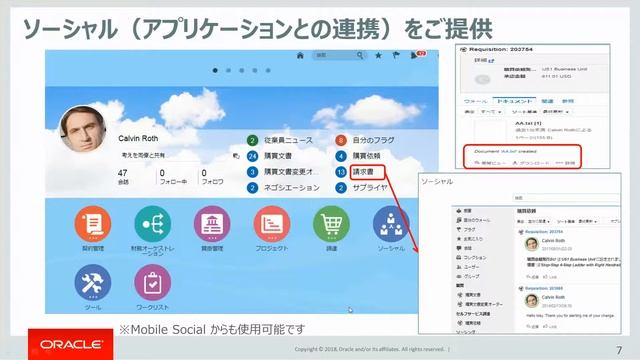
Task: Open the 財務オーケストレーション app icon
Action: (x=153, y=224)
